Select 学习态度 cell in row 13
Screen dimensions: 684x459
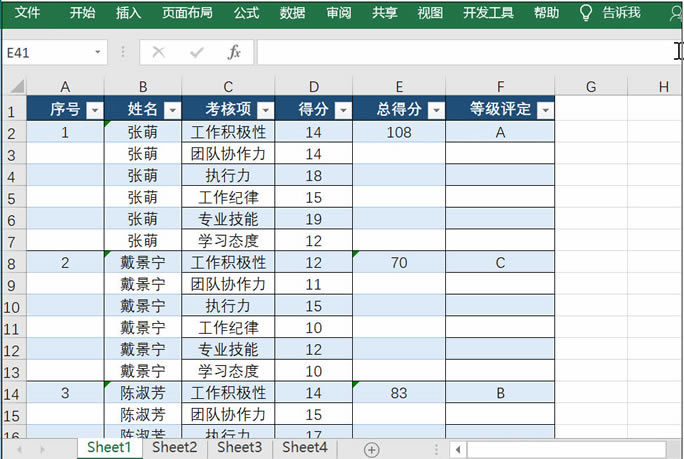point(228,371)
